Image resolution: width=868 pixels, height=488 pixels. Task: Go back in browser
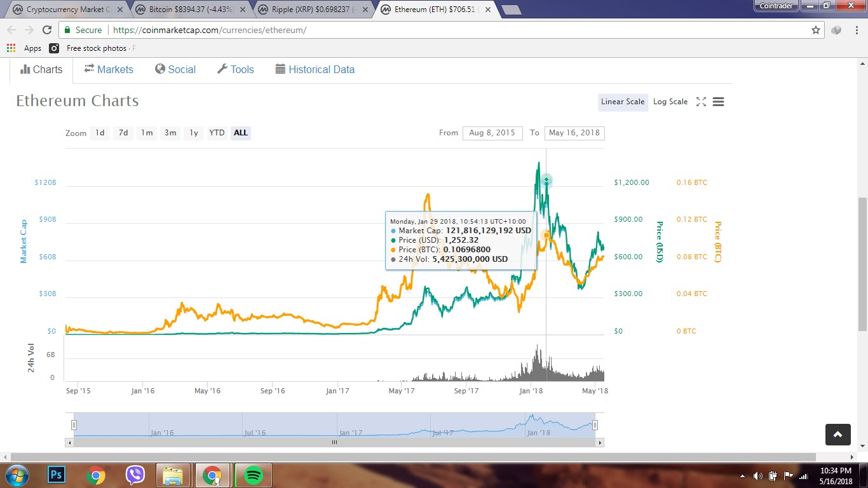pos(11,30)
